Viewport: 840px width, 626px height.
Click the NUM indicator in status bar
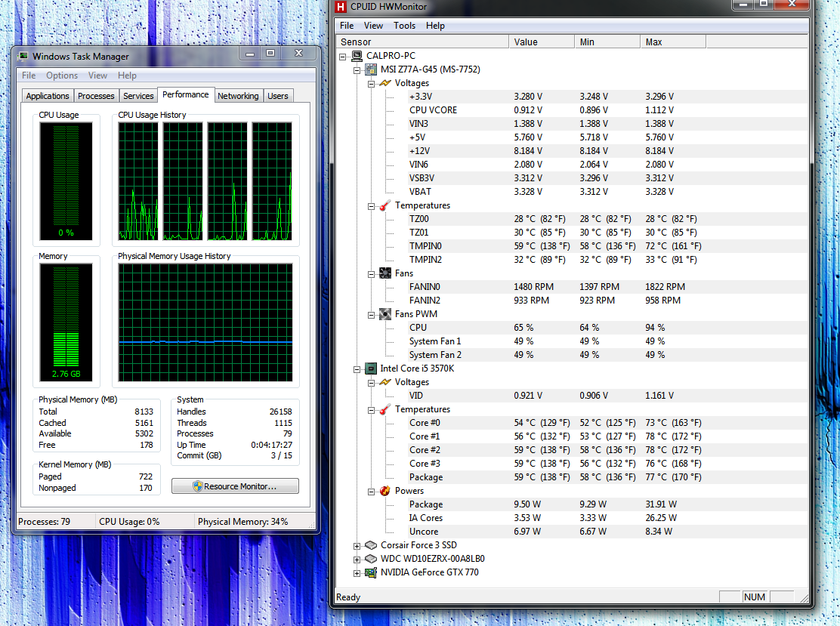pyautogui.click(x=755, y=597)
